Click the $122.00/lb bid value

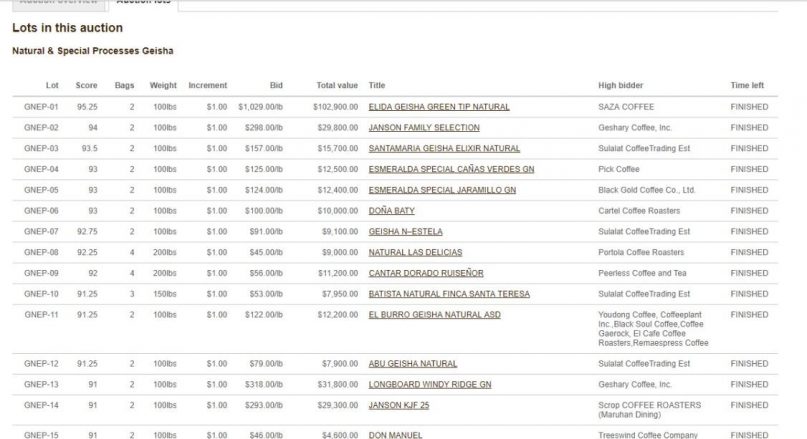click(264, 314)
